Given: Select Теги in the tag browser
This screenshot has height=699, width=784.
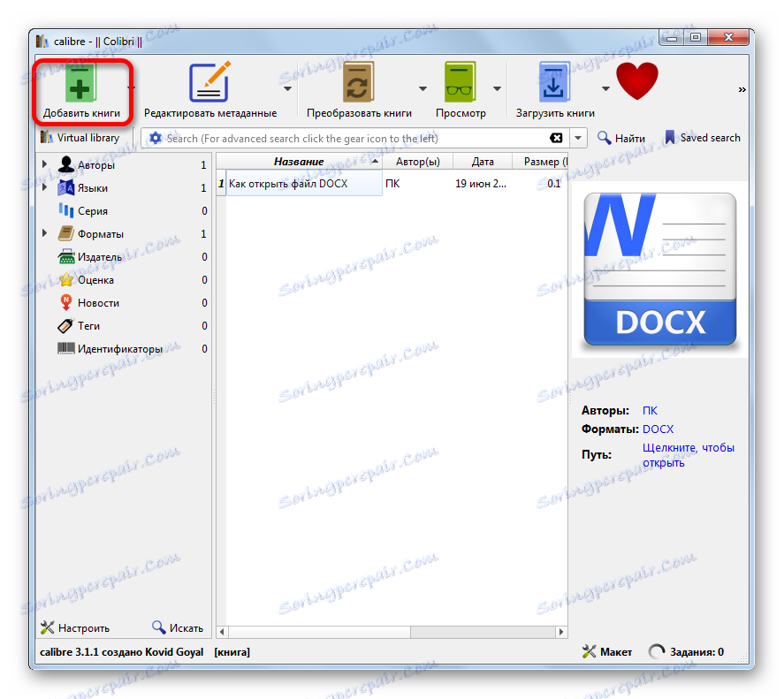Looking at the screenshot, I should click(88, 326).
